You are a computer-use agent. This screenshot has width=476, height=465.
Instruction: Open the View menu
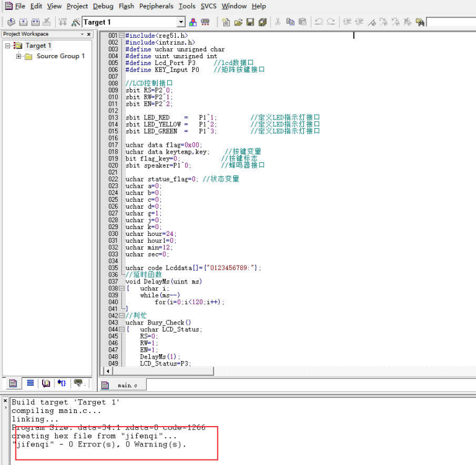pos(54,6)
